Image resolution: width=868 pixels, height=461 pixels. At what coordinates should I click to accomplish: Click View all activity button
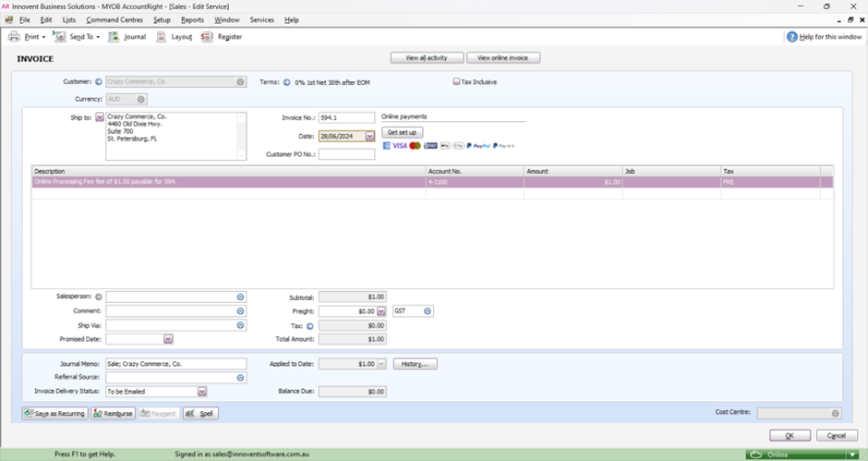pyautogui.click(x=427, y=57)
